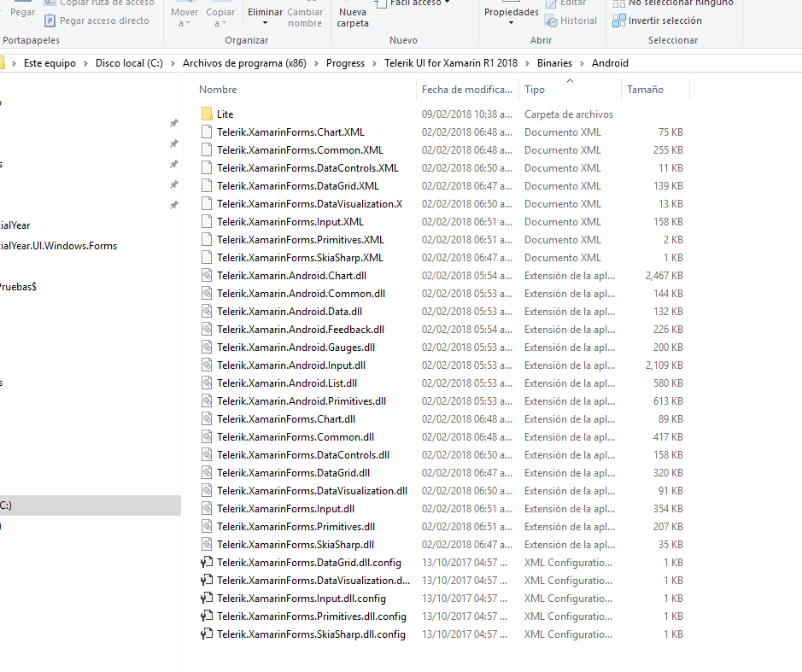Viewport: 802px width, 672px height.
Task: Select the truncated Telerik.XamarinForms.DataVisualization.d... config file
Action: click(313, 581)
